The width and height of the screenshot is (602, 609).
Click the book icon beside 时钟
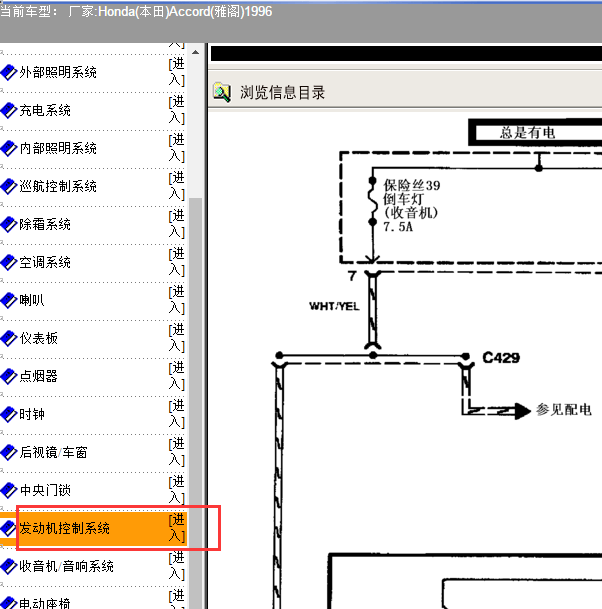pos(9,414)
